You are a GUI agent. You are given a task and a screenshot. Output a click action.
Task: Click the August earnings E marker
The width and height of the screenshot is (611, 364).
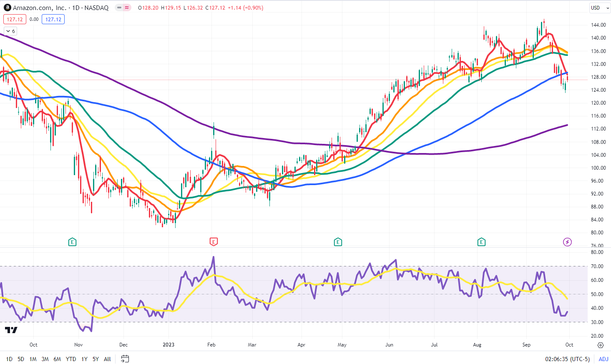coord(481,242)
